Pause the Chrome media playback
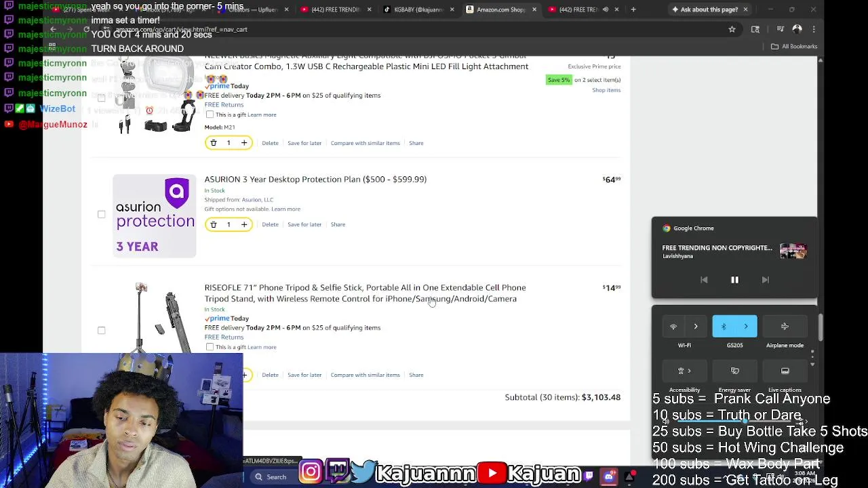Screen dimensions: 868x488 click(734, 280)
